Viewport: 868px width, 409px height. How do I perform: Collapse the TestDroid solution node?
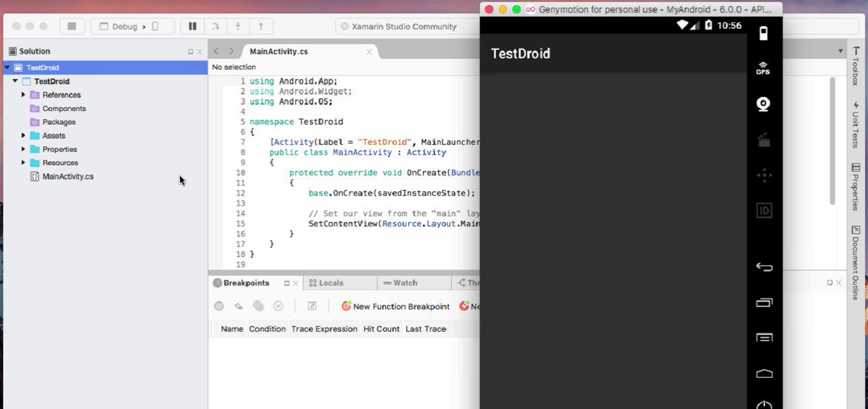point(7,67)
